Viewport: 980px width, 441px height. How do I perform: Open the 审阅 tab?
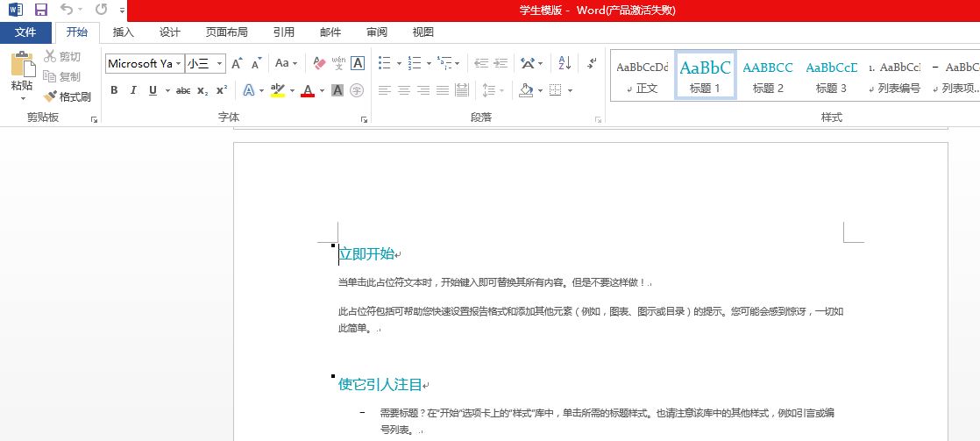[377, 32]
